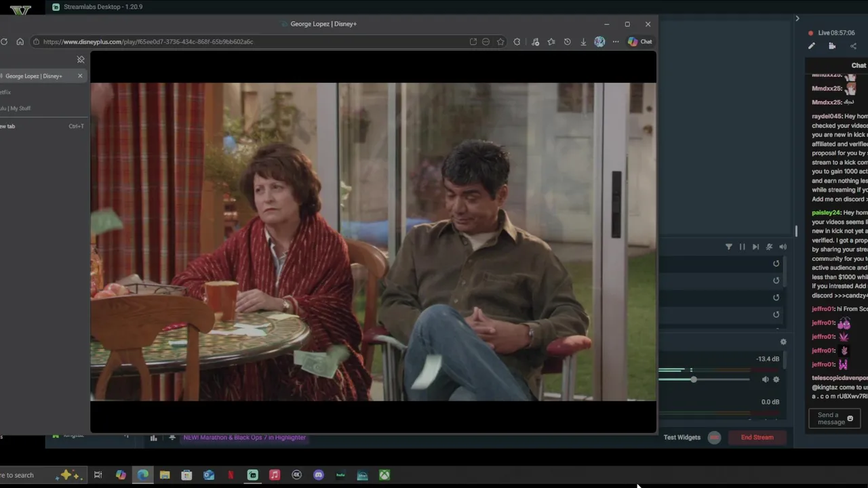Toggle alert muting bell icon

[769, 247]
